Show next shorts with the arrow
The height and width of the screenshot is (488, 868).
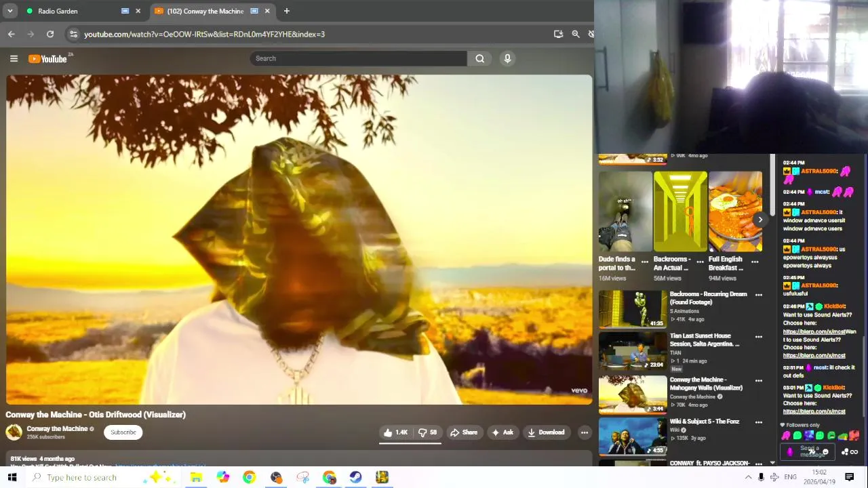[760, 220]
